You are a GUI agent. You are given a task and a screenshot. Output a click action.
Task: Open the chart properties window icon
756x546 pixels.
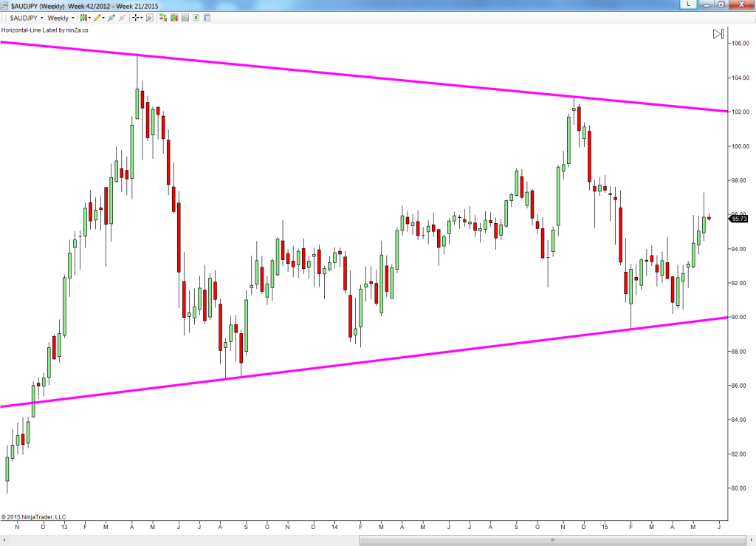click(207, 18)
